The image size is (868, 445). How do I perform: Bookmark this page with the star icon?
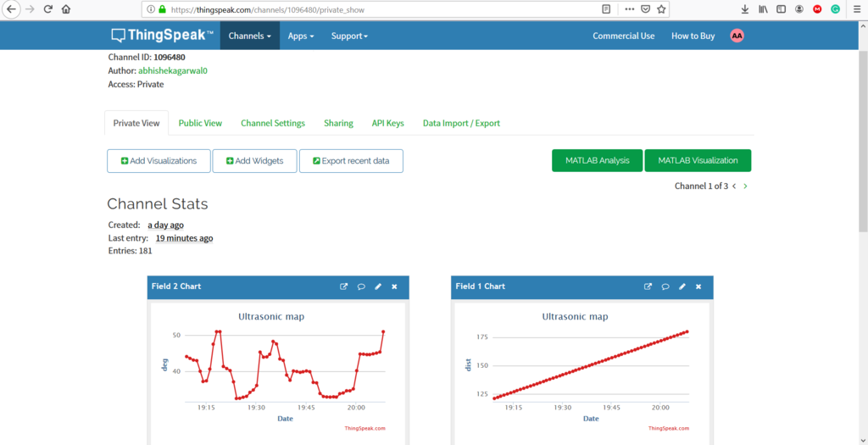click(x=662, y=9)
